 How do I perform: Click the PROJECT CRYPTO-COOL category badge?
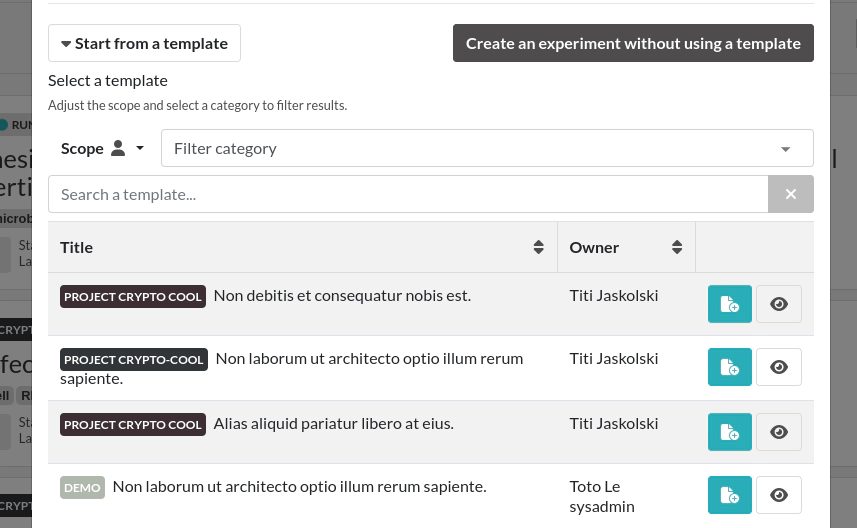pos(134,359)
